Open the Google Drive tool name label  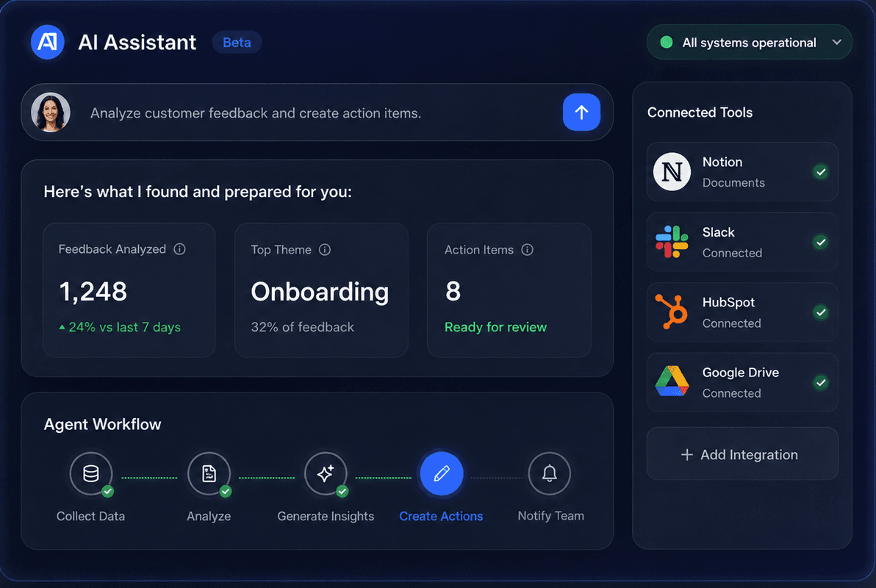click(x=741, y=372)
